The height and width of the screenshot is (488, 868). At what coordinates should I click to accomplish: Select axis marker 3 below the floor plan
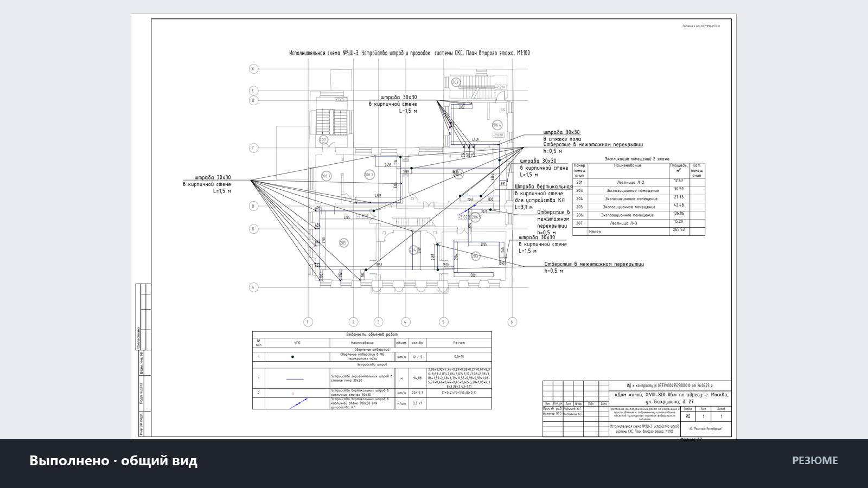click(x=379, y=322)
